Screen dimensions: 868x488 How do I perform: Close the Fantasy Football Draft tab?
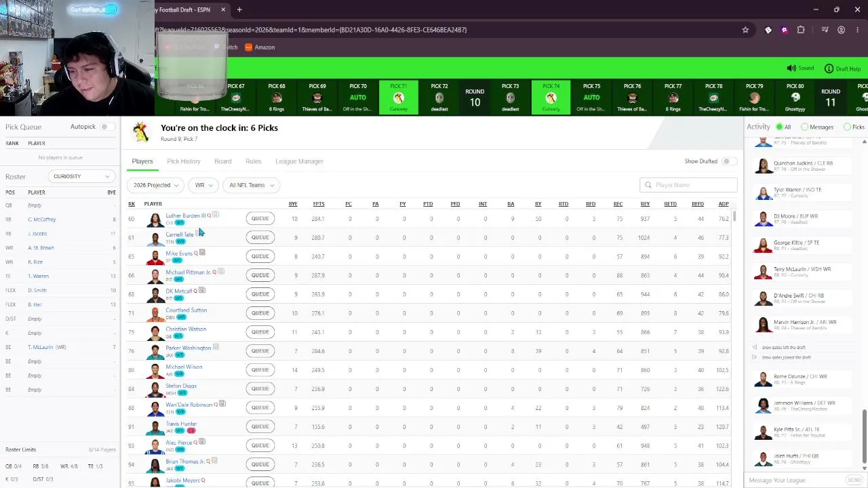pos(223,9)
